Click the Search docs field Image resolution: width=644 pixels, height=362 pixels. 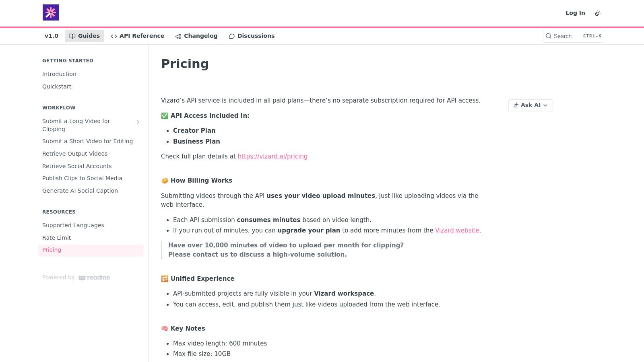(573, 36)
